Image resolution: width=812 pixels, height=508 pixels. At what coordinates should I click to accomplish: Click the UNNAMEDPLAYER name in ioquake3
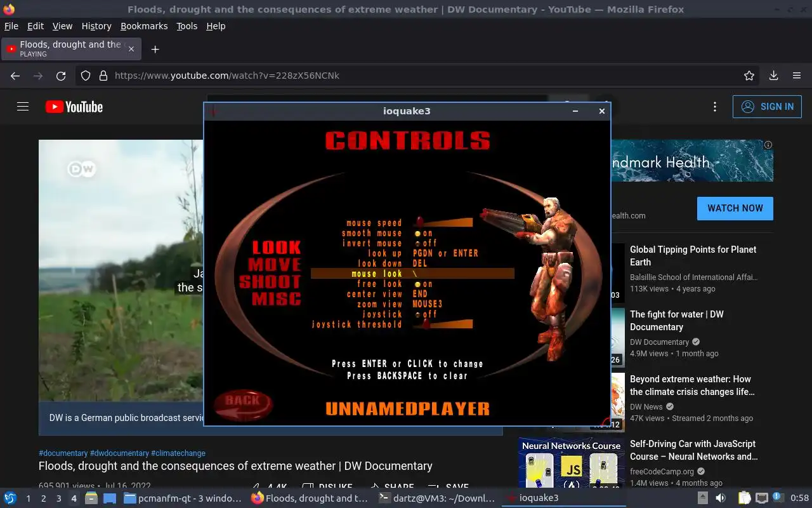click(x=407, y=408)
